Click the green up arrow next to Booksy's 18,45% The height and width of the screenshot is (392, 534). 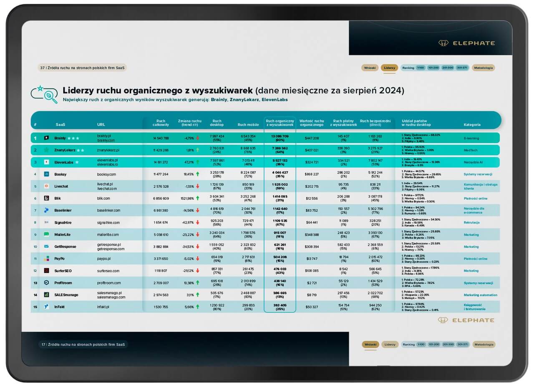pyautogui.click(x=197, y=174)
